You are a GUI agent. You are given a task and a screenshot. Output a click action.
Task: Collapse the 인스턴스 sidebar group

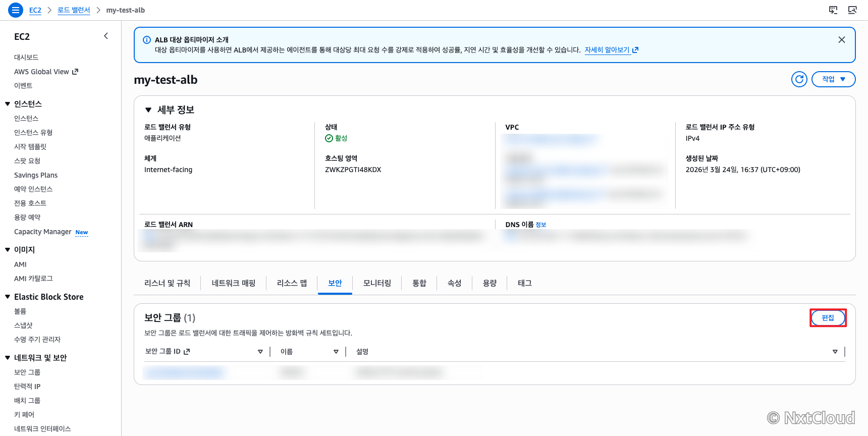pos(8,104)
